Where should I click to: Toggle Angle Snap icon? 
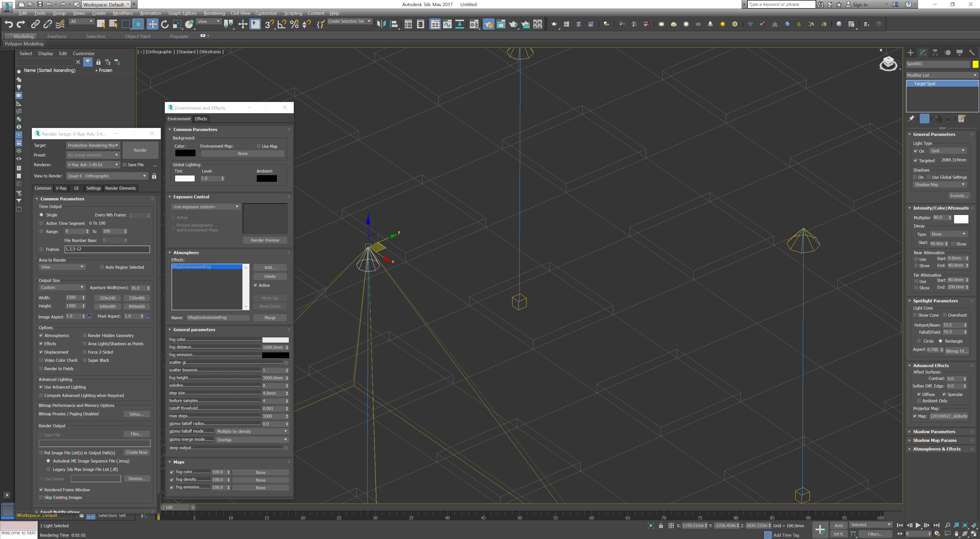pos(282,24)
